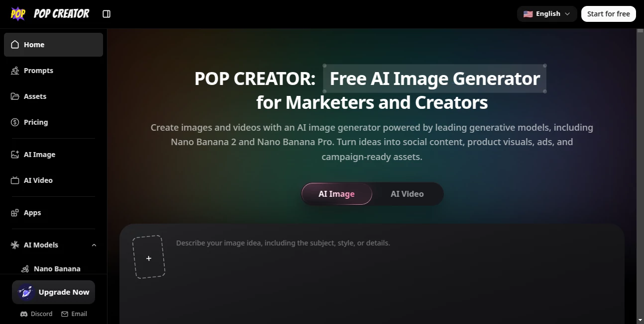Go to AI Image sidebar item
Image resolution: width=644 pixels, height=324 pixels.
coord(53,155)
